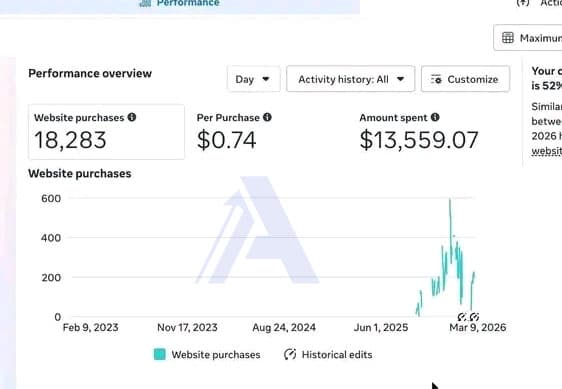Viewport: 562px width, 389px height.
Task: Show info for Website purchases metric
Action: click(x=132, y=117)
